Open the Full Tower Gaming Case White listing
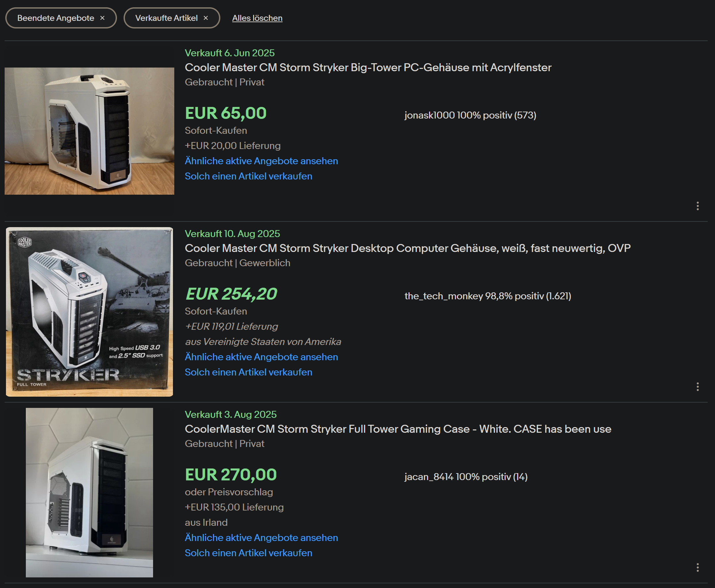This screenshot has width=715, height=588. click(x=398, y=429)
